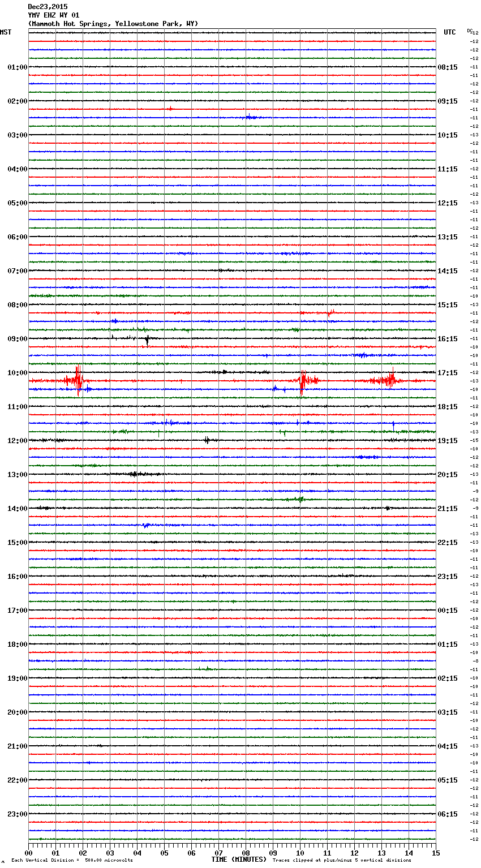Click the 20:00 MST time label
This screenshot has width=481, height=868.
pos(18,712)
